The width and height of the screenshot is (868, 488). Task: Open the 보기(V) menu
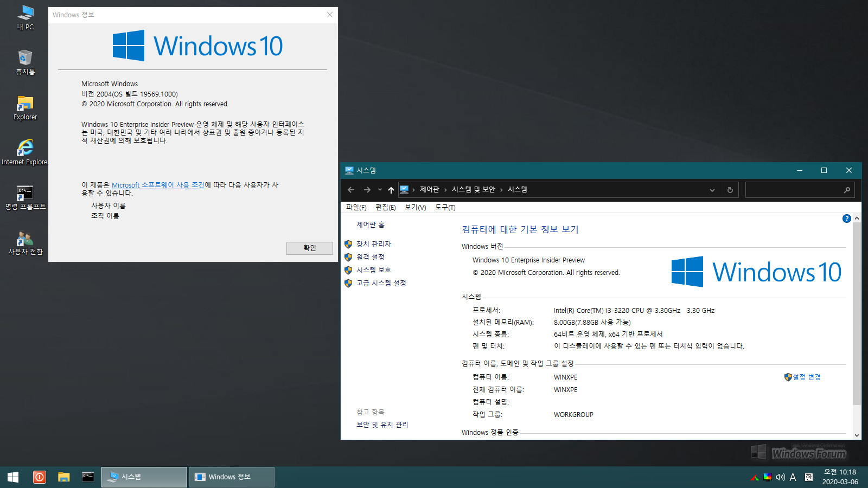415,208
